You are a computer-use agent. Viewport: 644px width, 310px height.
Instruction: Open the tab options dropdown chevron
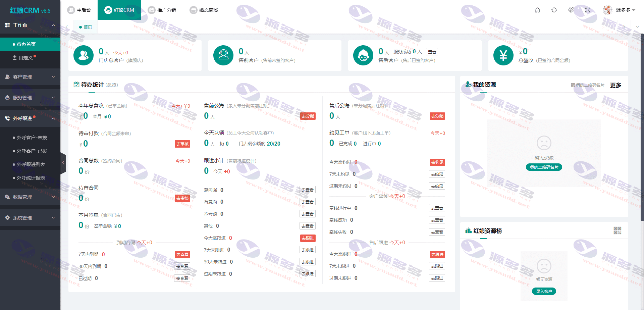coord(637,27)
